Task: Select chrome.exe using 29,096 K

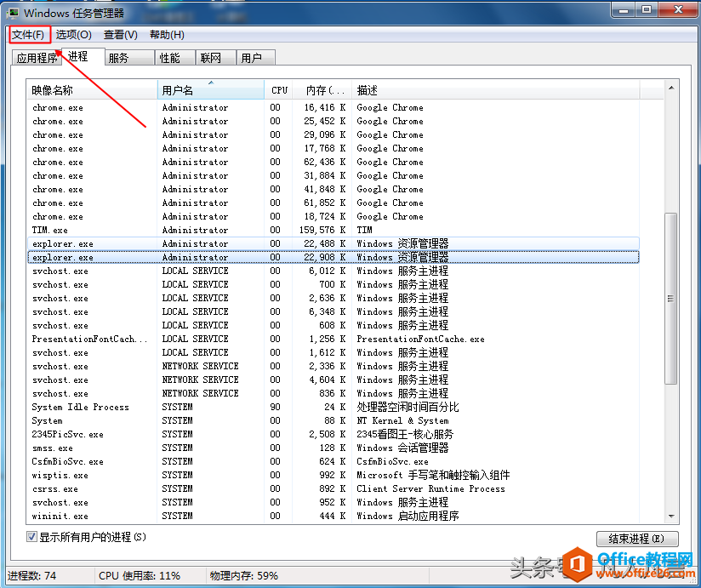Action: tap(333, 134)
